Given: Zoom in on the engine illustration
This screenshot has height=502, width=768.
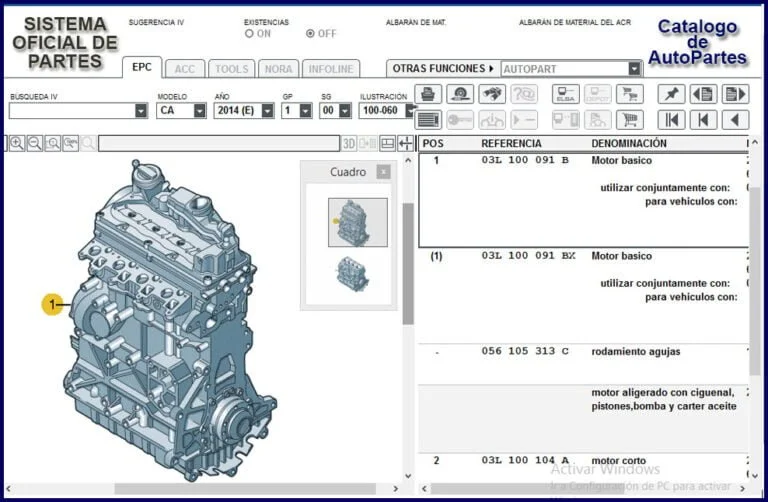Looking at the screenshot, I should pos(17,144).
